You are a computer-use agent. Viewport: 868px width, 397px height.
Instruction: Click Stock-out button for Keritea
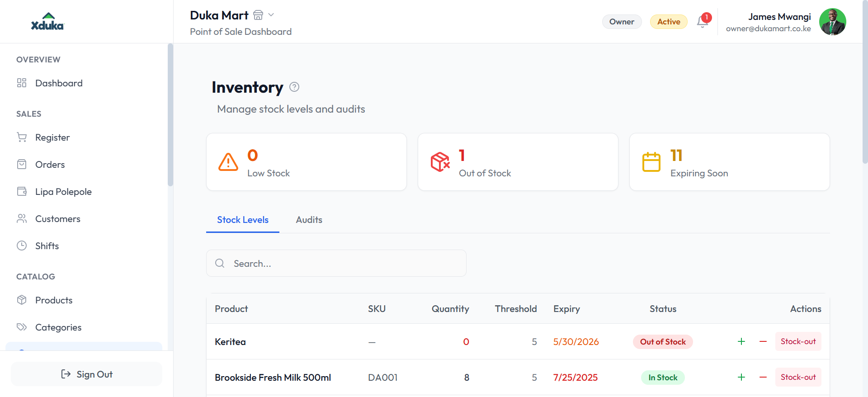(798, 341)
